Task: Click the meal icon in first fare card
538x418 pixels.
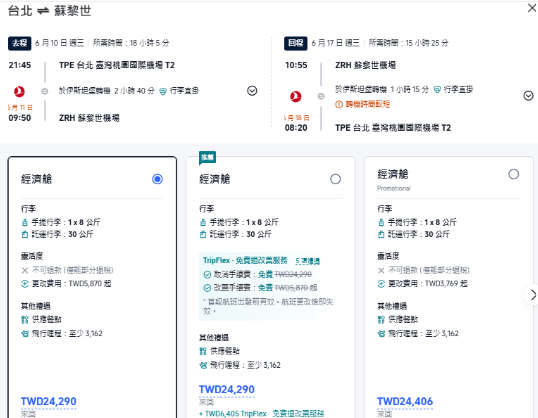Action: point(25,320)
